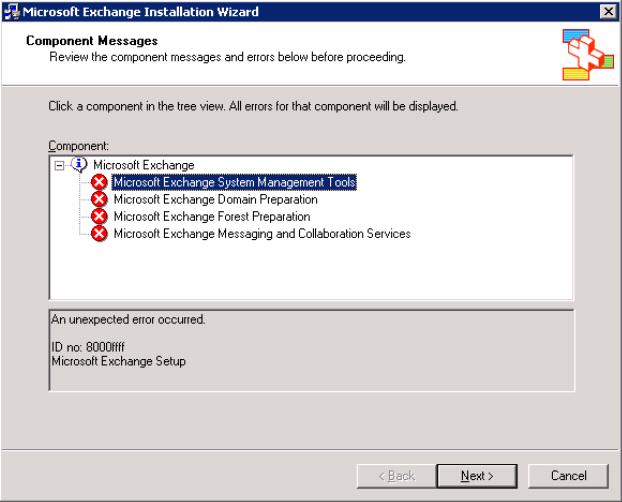
Task: Close the Installation Wizard window
Action: pyautogui.click(x=608, y=12)
